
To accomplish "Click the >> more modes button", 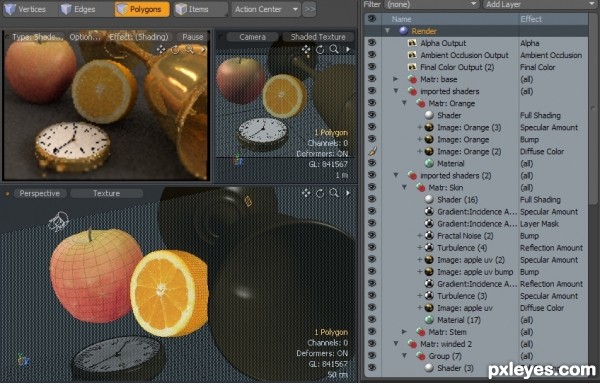I will pos(309,9).
